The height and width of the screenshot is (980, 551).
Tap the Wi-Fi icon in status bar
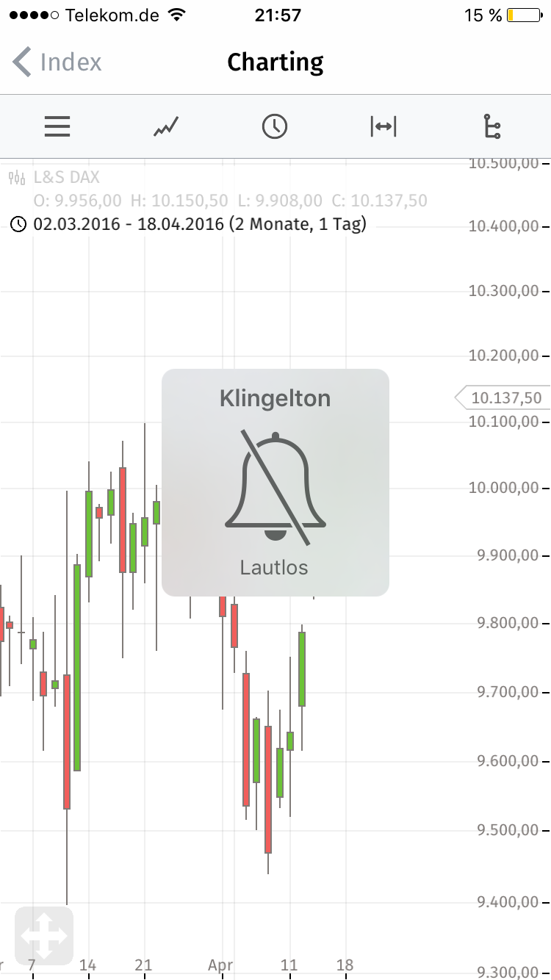click(x=176, y=15)
